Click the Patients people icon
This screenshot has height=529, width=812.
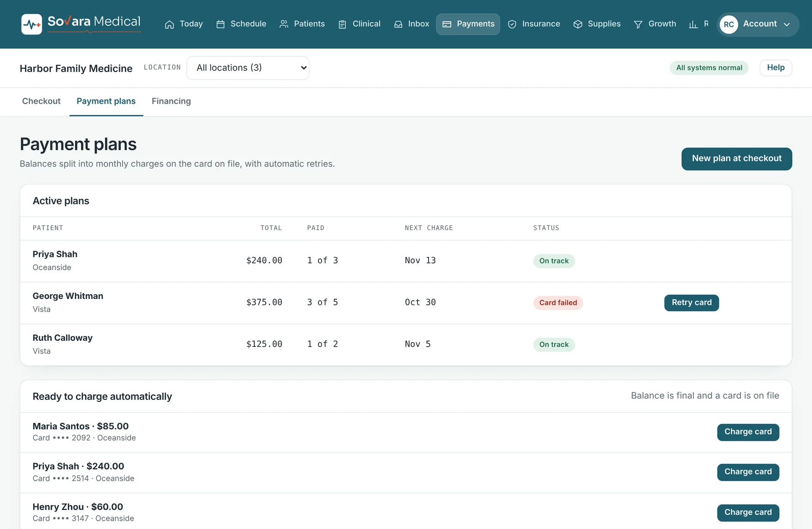point(284,24)
